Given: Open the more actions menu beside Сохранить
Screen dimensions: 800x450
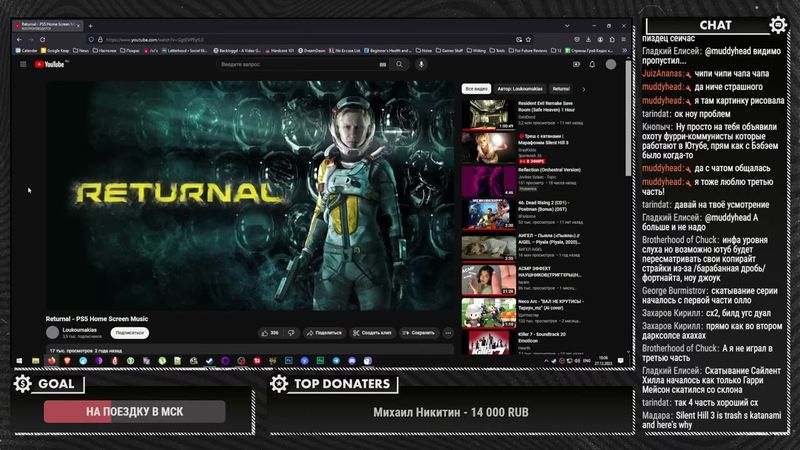Looking at the screenshot, I should (x=446, y=332).
